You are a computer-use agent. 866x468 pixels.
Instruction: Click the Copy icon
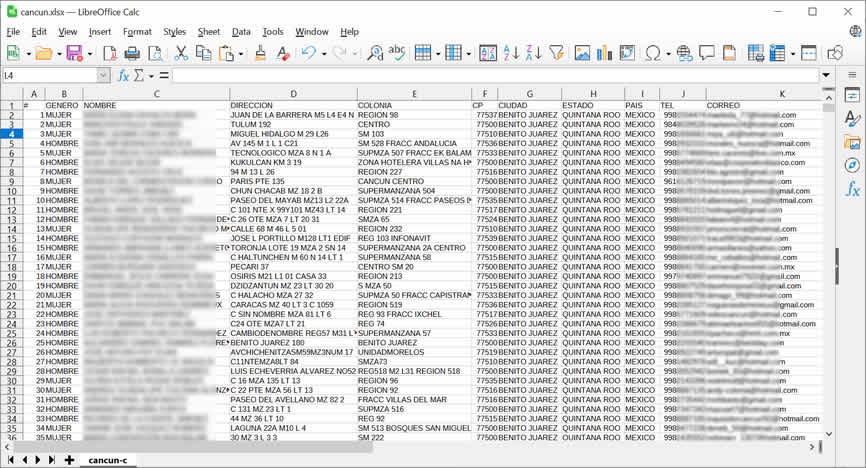(204, 53)
